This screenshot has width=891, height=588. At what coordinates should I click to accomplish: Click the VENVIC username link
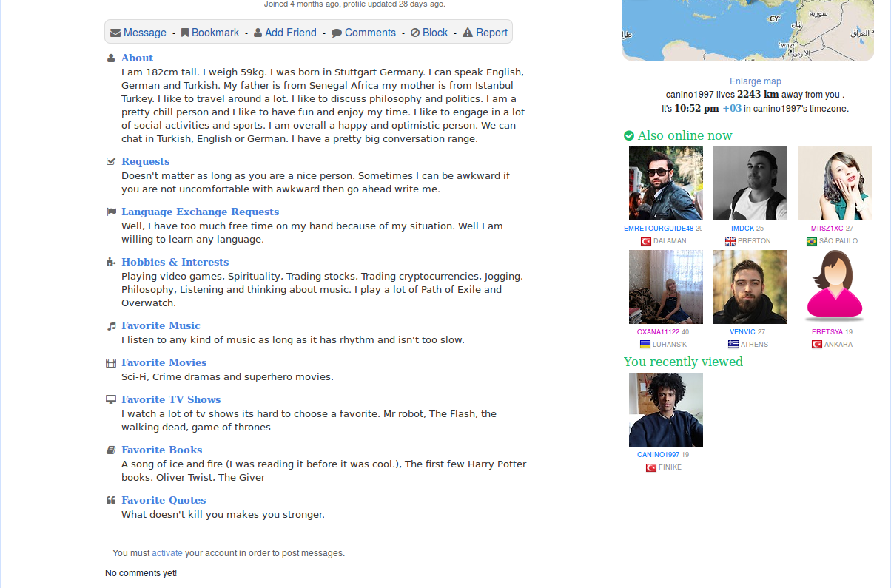[x=742, y=332]
